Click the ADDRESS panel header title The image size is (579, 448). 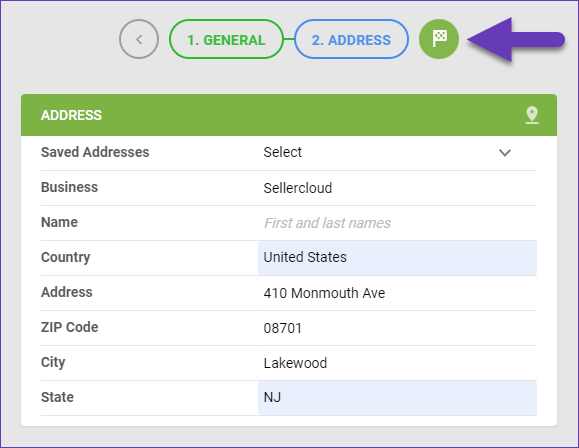point(71,115)
